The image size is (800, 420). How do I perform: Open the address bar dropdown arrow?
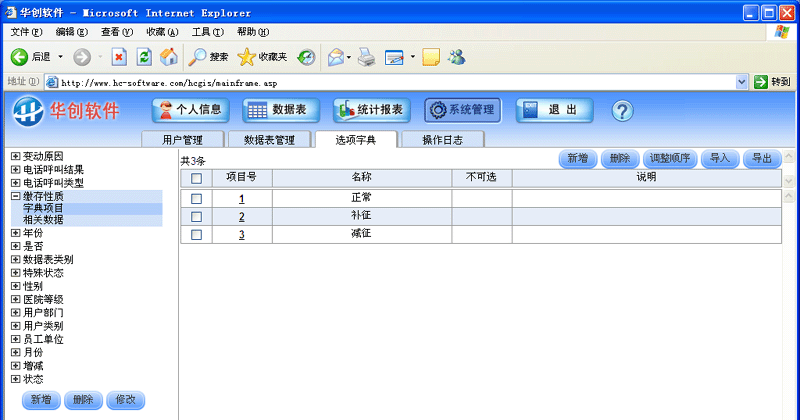pos(741,82)
